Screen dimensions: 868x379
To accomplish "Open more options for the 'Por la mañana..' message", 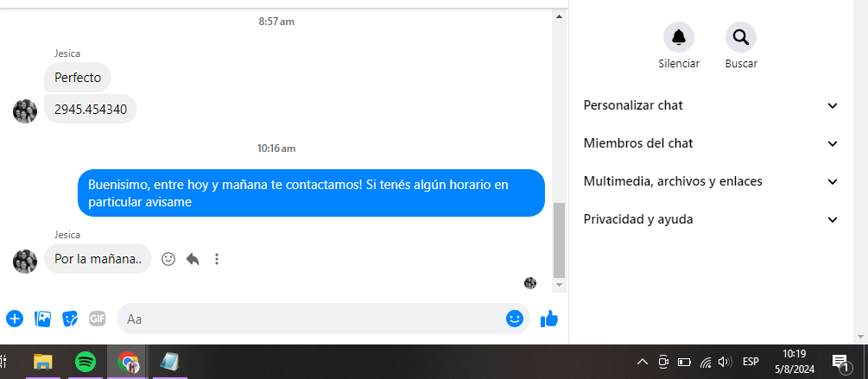I will [x=217, y=259].
